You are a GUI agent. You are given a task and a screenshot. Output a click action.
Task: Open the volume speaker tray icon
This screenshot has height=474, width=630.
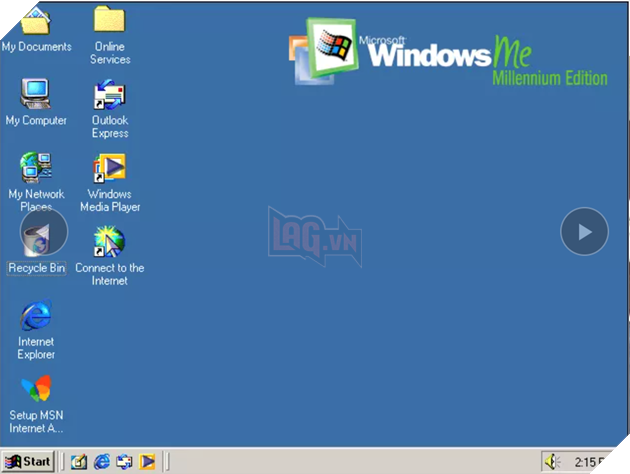553,462
